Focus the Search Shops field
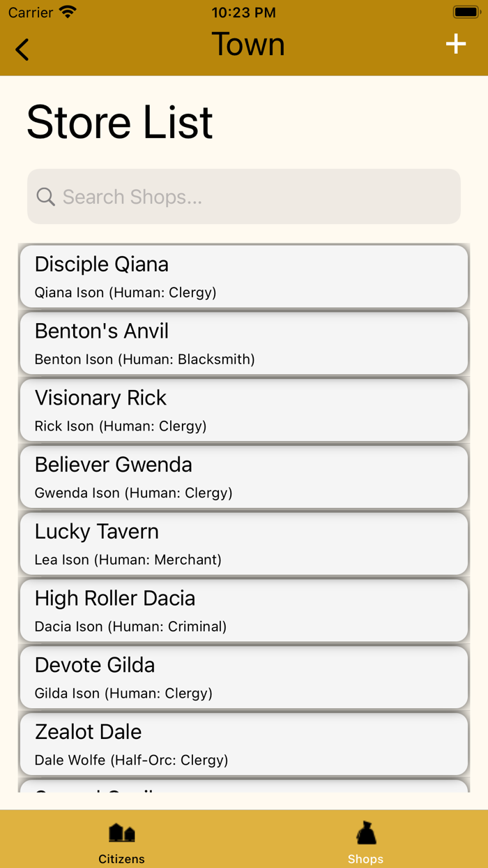 click(x=258, y=197)
